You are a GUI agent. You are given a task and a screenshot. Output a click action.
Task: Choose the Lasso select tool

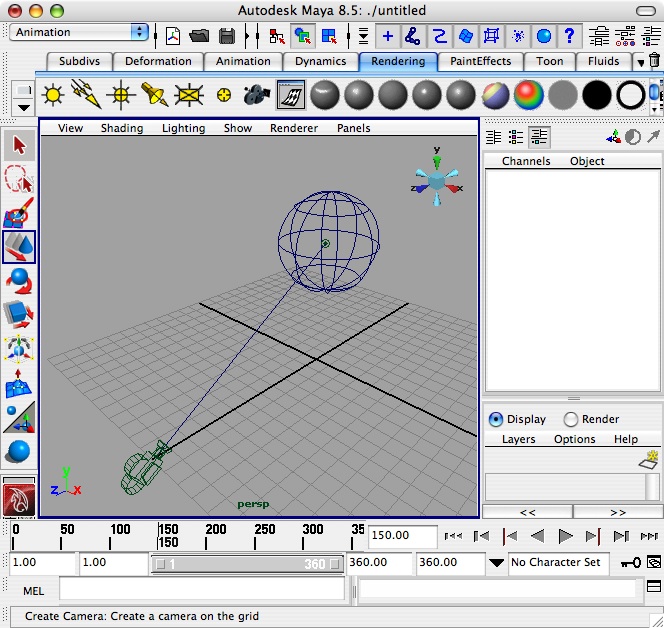(x=19, y=180)
